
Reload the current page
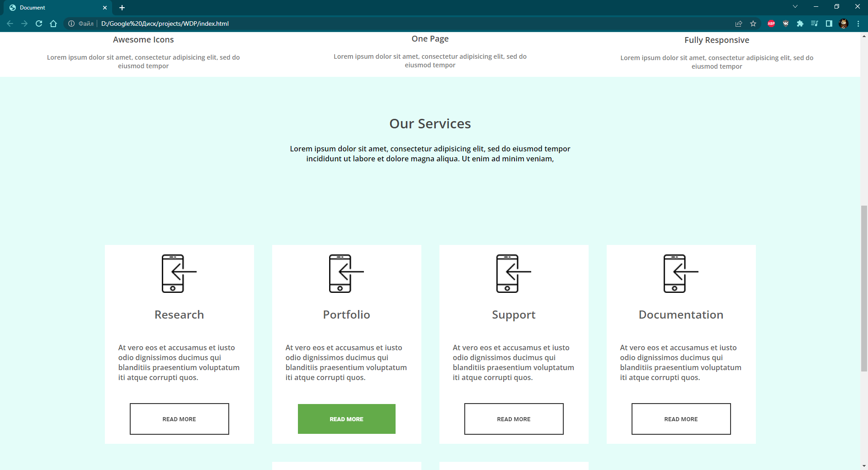[x=39, y=23]
